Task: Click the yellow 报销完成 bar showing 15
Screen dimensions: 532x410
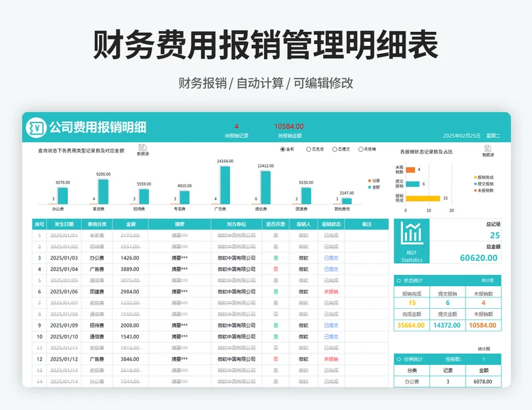Action: tap(423, 198)
